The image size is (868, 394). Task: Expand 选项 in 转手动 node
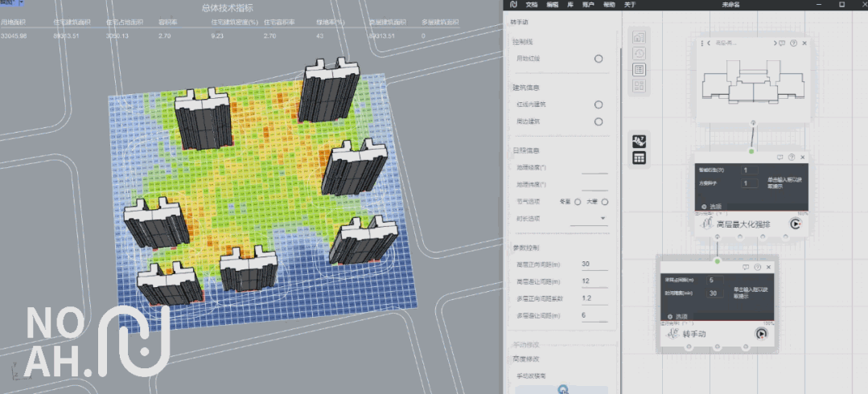[x=677, y=317]
